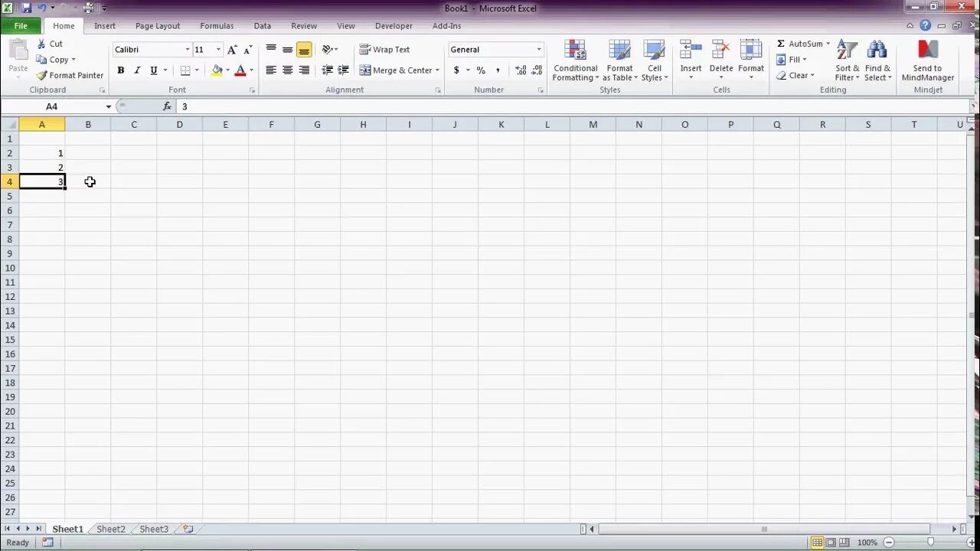The width and height of the screenshot is (980, 551).
Task: Click the Delete cells icon
Action: point(721,50)
